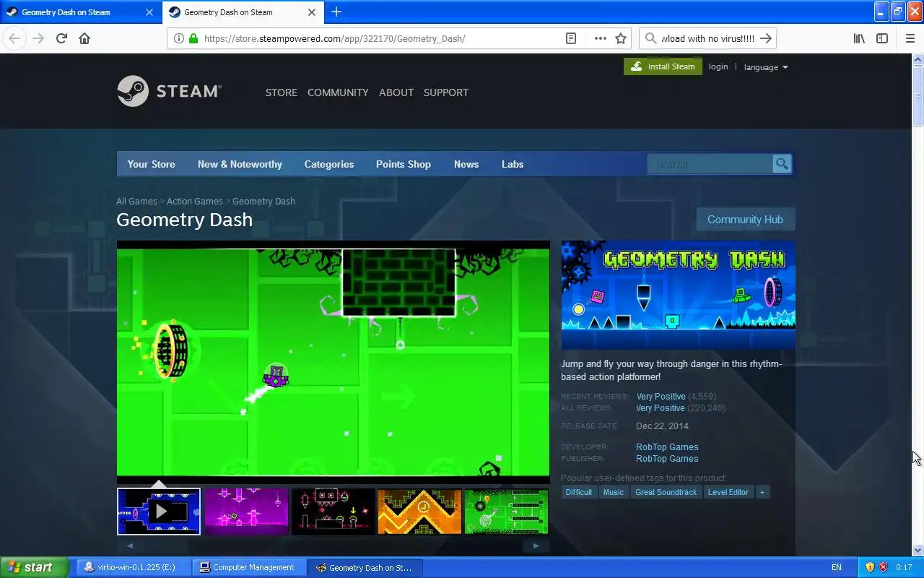
Task: Open STORE in Steam header menu
Action: 282,92
